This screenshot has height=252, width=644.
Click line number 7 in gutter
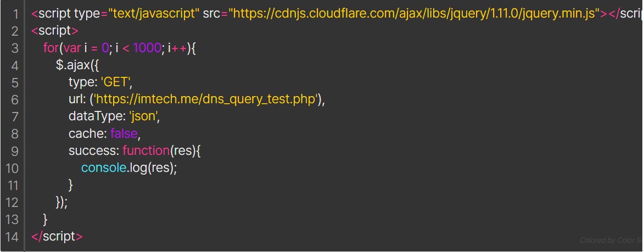15,117
